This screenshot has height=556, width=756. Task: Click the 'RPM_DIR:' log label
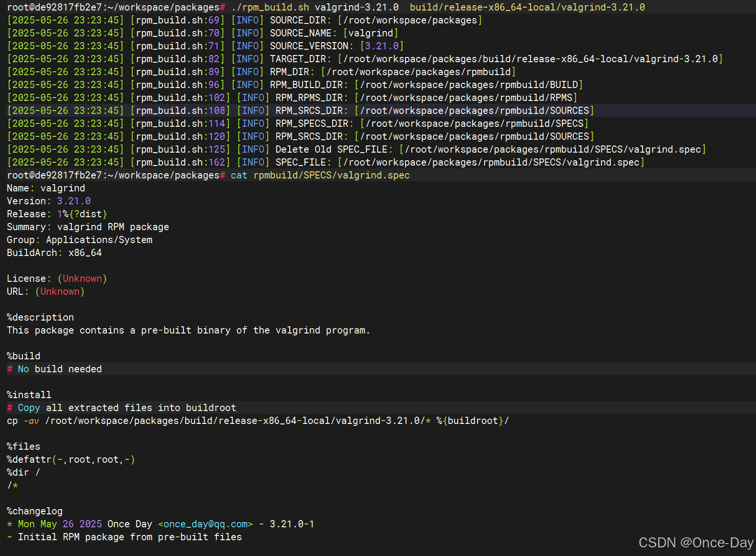coord(292,72)
